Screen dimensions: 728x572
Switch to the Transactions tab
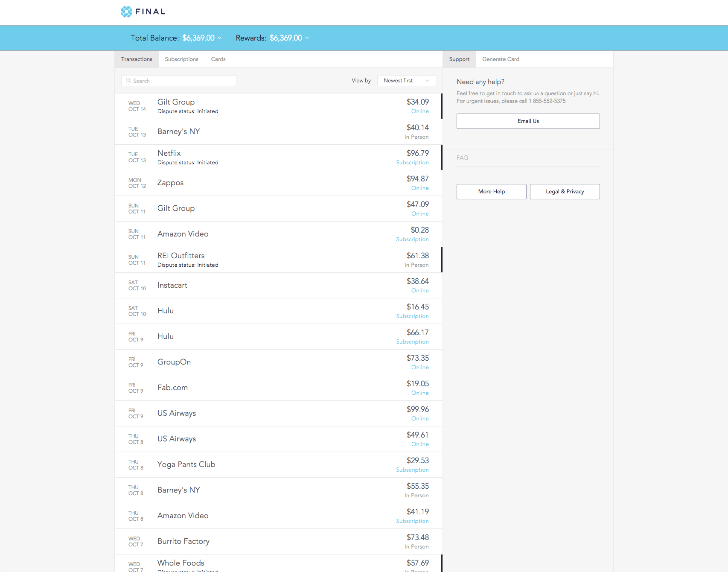pyautogui.click(x=137, y=59)
